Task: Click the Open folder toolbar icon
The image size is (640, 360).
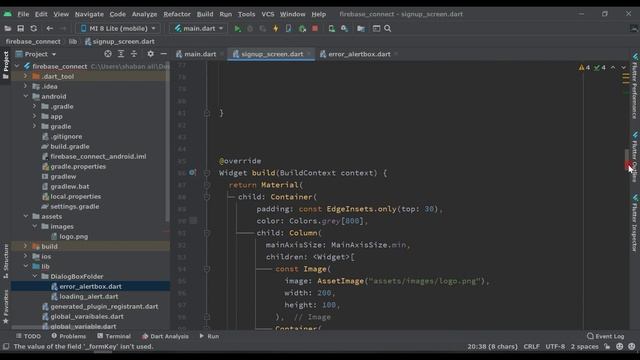Action: (x=7, y=29)
